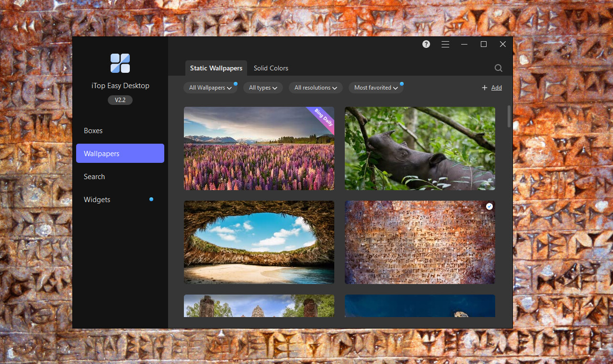Open the search by clicking the magnifier icon
Screen dimensions: 613x364
tap(498, 68)
